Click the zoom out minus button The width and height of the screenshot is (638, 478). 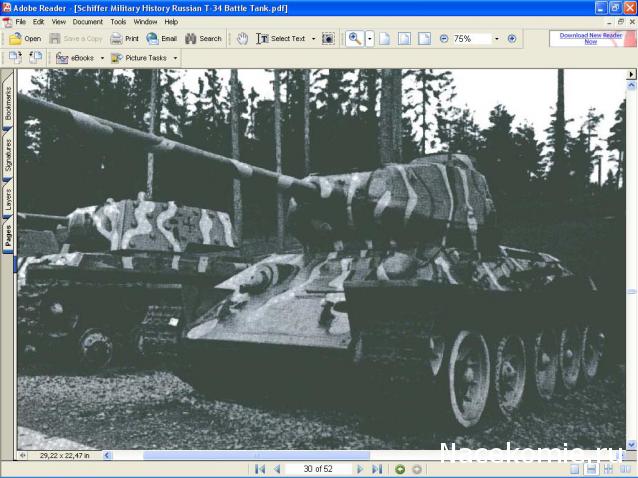[x=443, y=39]
